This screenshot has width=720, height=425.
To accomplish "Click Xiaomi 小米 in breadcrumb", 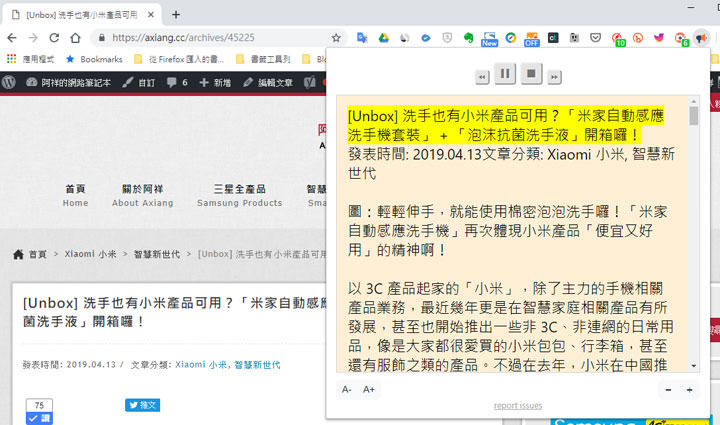I will coord(90,254).
